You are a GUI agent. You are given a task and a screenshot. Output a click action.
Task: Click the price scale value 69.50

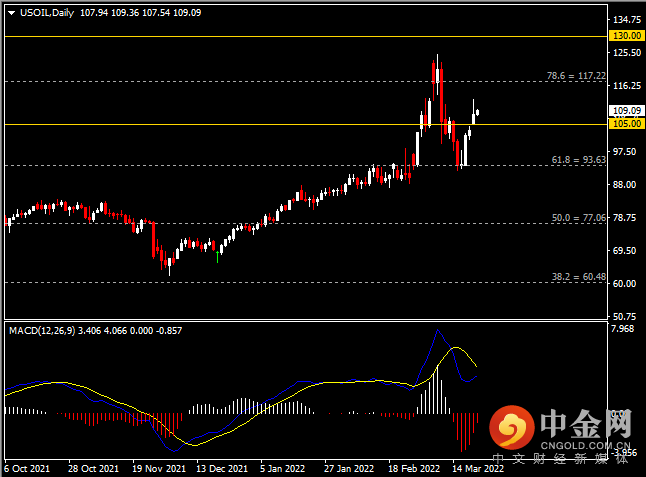point(625,250)
